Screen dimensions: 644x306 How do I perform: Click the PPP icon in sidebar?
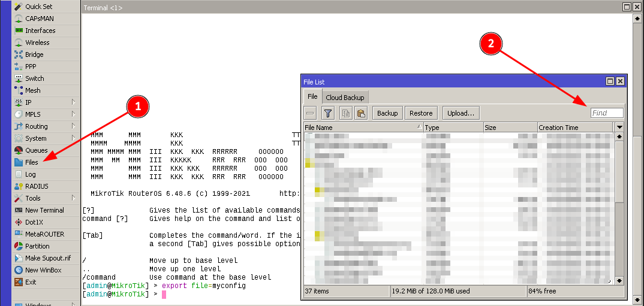18,66
